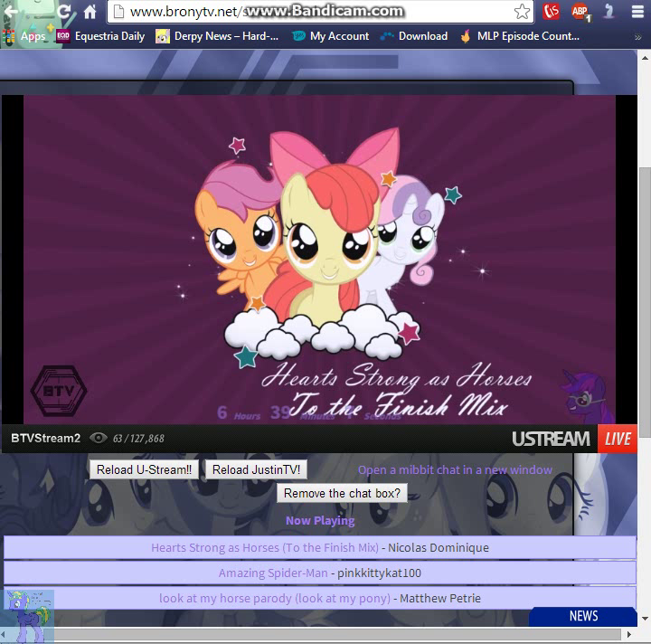Click the Now Playing heading
Viewport: 651px width, 644px height.
320,521
